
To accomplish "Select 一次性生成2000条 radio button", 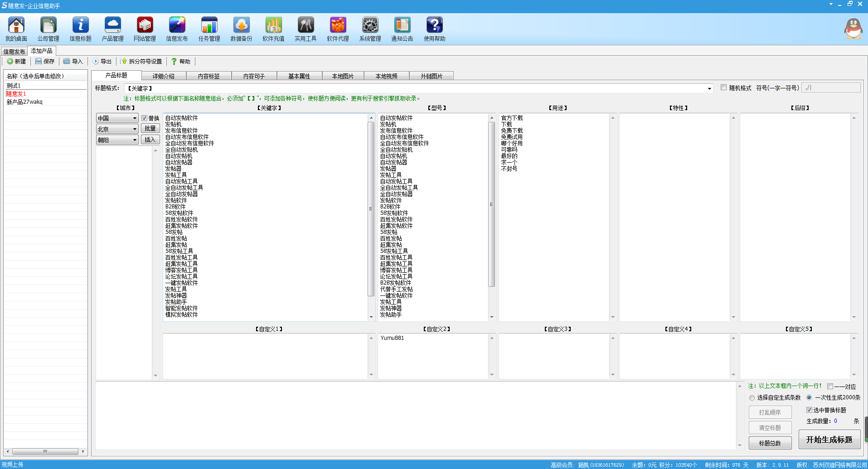I will tap(809, 397).
